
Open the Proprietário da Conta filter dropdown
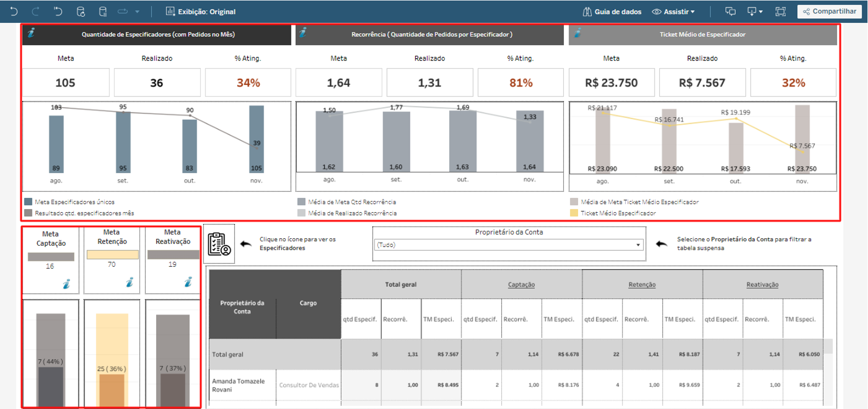point(508,245)
